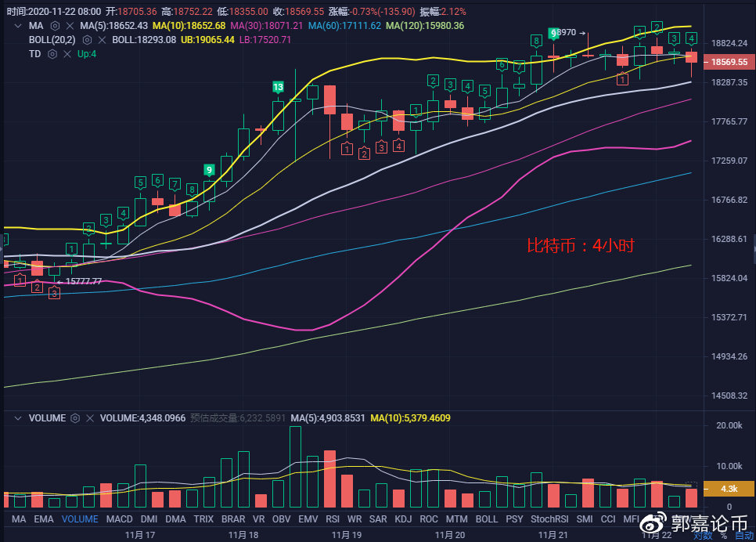Screen dimensions: 756x542
Task: Collapse the VOLUME pane legend chevron
Action: click(x=17, y=418)
